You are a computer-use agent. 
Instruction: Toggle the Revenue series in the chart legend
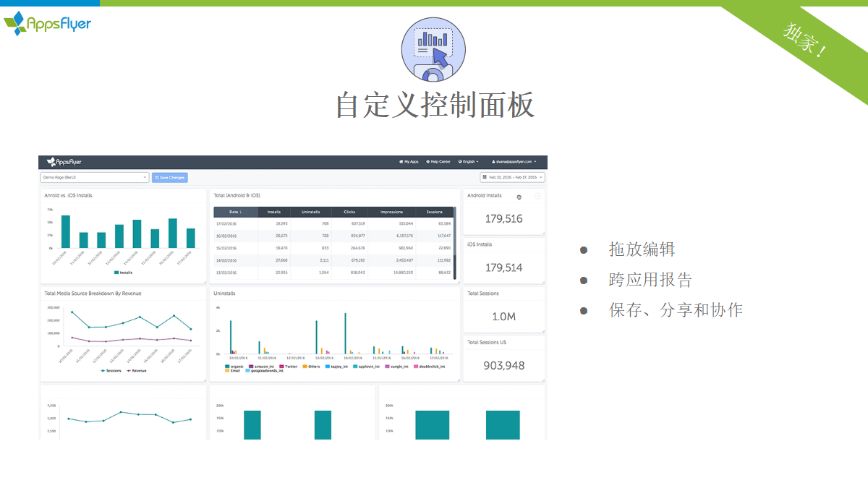pyautogui.click(x=137, y=370)
